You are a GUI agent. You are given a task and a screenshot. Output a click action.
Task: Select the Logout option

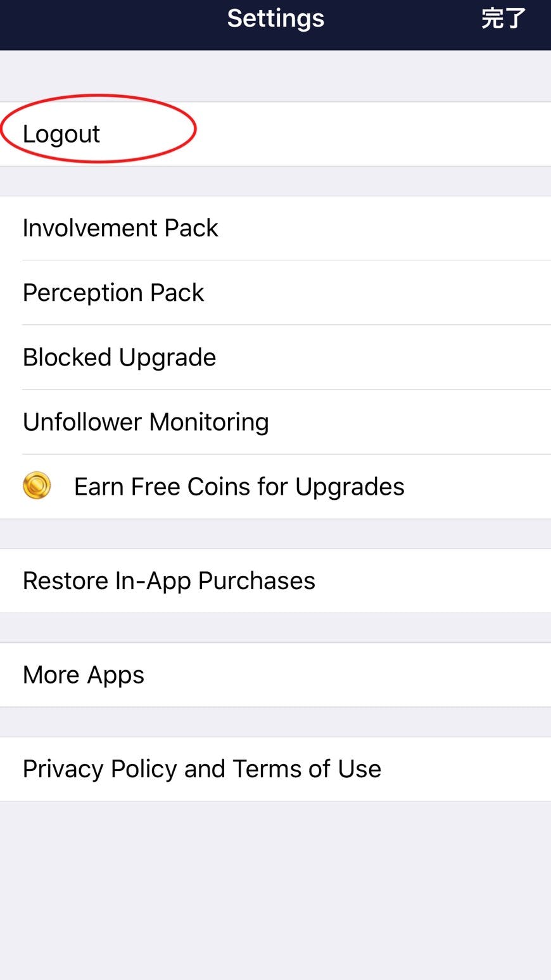click(x=61, y=134)
